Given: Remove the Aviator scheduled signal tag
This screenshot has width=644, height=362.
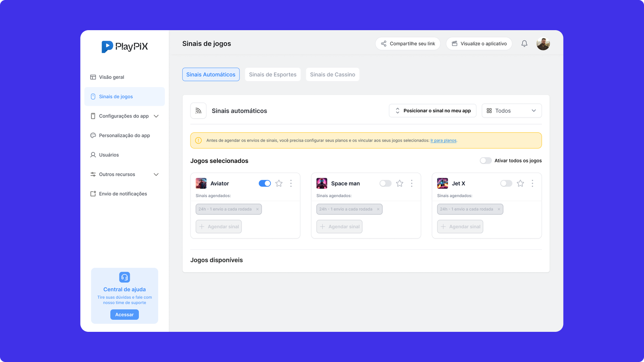Looking at the screenshot, I should coord(258,209).
